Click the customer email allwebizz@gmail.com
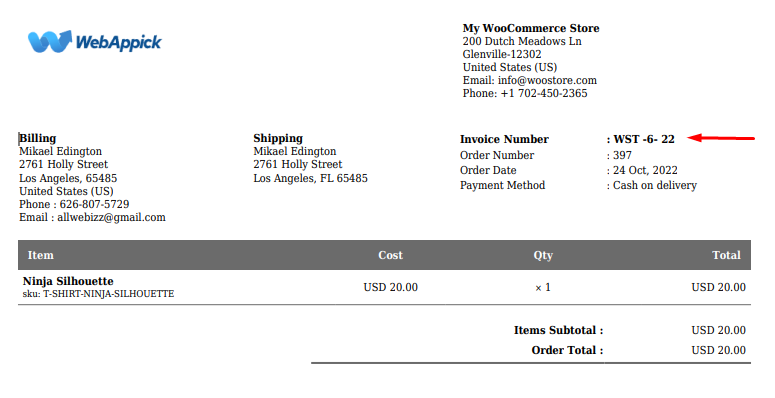The width and height of the screenshot is (775, 398). pos(111,218)
